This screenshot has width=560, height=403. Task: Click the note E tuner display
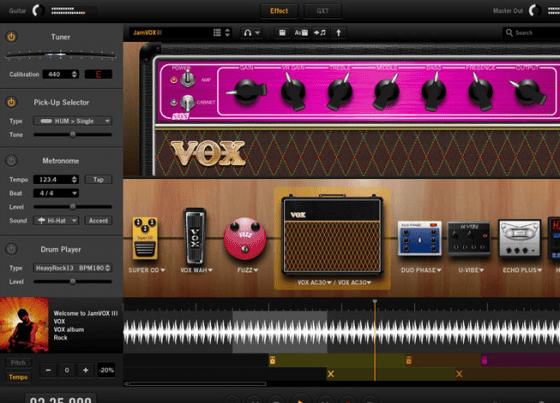click(98, 74)
